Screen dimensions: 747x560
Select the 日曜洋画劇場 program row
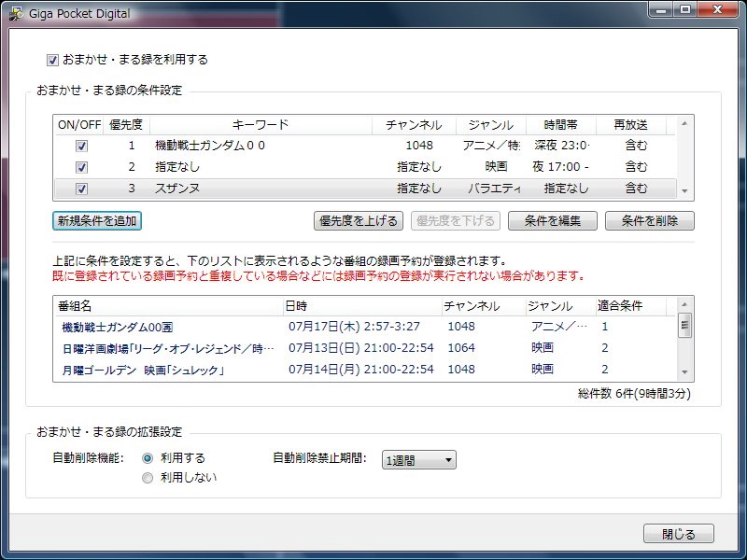click(168, 348)
